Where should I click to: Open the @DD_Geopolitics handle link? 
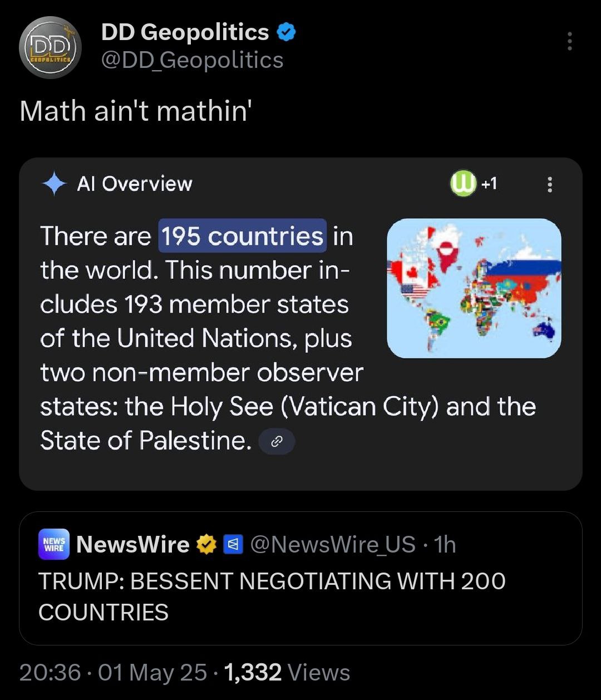click(x=192, y=60)
